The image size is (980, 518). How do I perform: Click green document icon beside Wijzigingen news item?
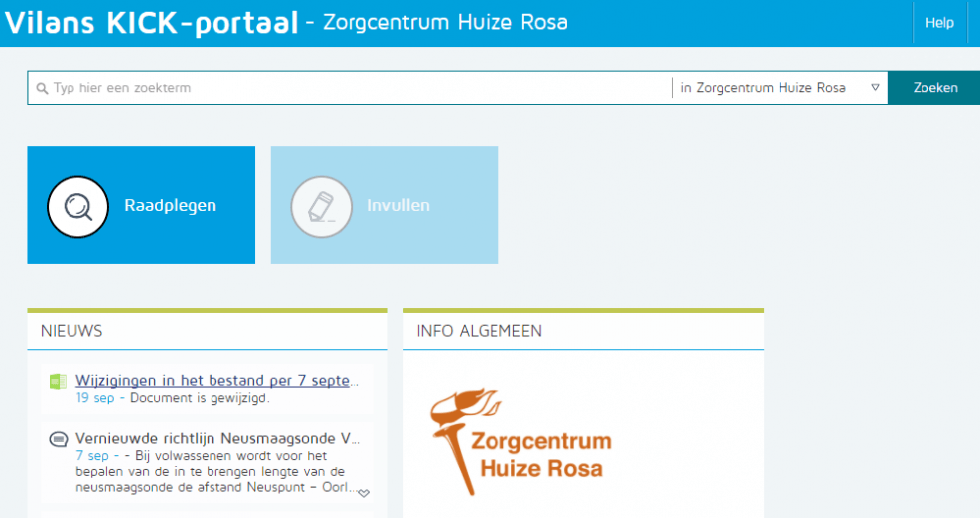point(58,381)
